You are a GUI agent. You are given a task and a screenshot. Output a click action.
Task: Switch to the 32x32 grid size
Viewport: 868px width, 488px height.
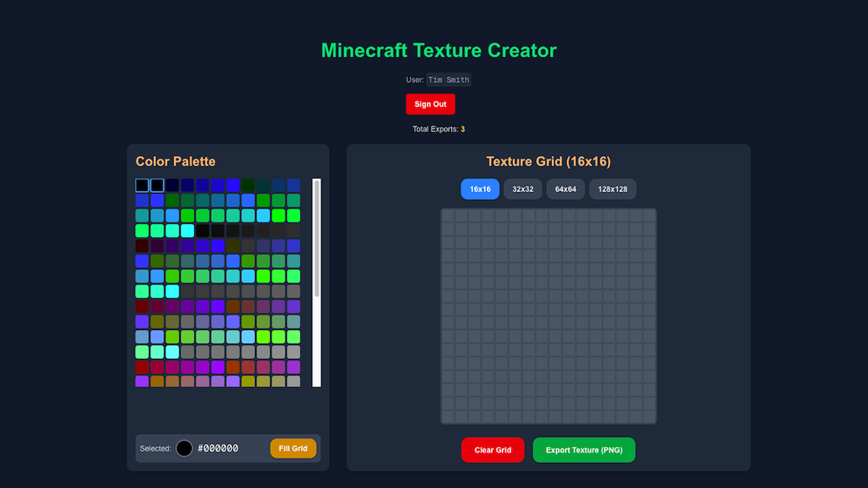(522, 189)
